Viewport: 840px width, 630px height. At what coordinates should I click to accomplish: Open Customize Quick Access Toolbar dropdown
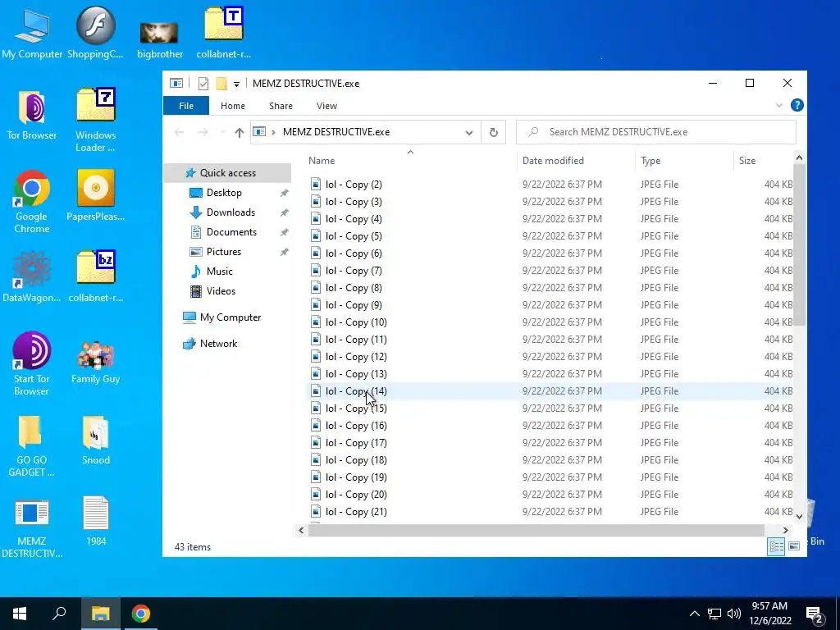pyautogui.click(x=236, y=84)
